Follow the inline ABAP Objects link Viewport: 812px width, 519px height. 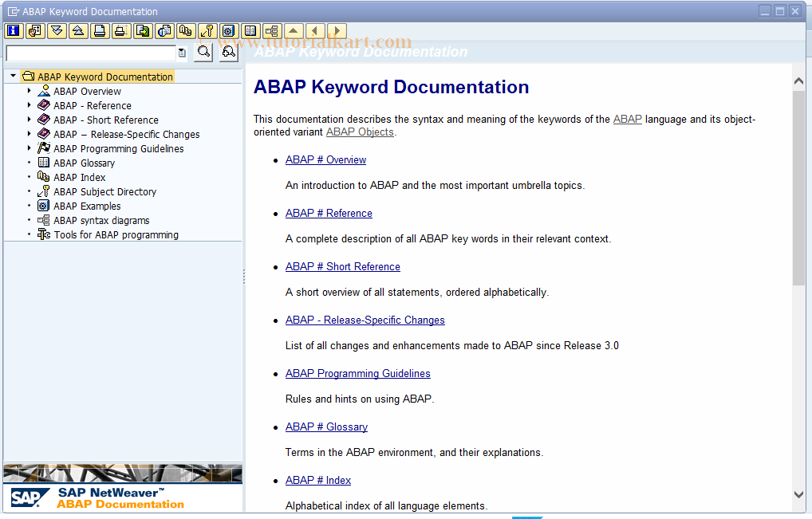pos(360,132)
